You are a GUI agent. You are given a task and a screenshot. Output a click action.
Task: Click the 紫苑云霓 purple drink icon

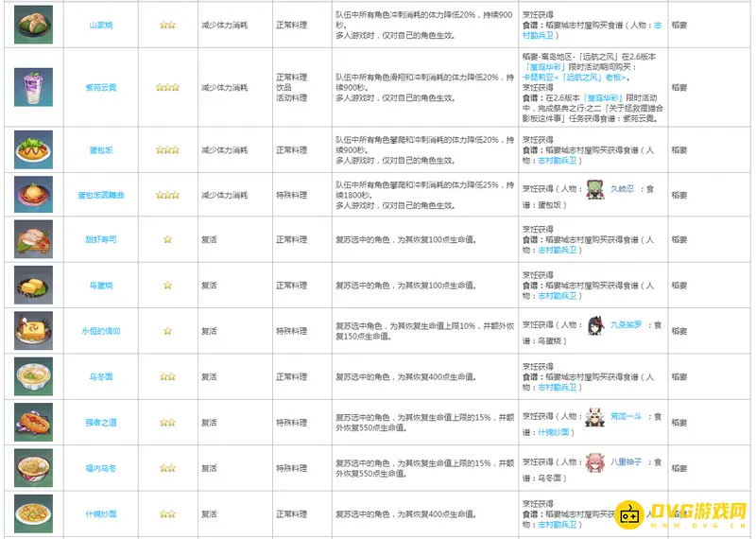(x=33, y=87)
